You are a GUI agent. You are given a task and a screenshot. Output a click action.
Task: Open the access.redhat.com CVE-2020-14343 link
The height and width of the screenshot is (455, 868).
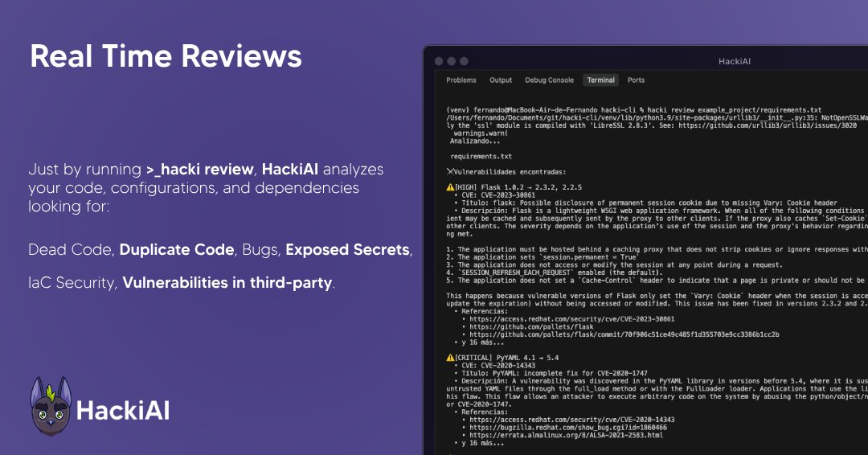(572, 420)
